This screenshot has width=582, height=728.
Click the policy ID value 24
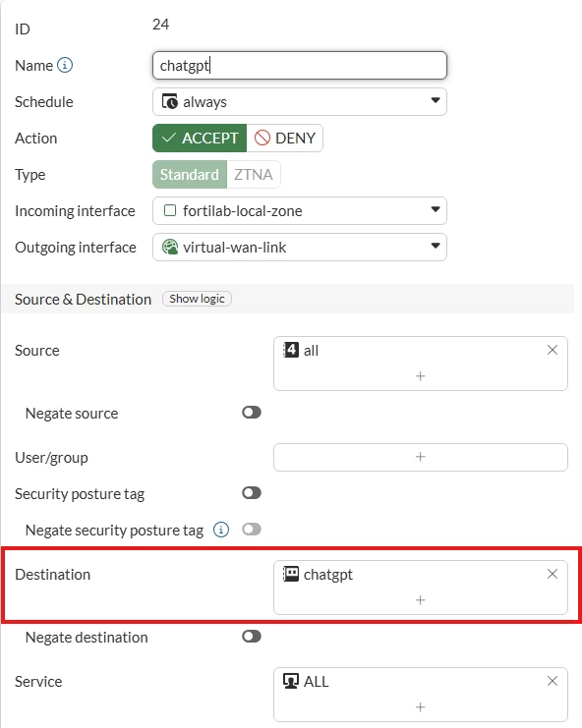pos(160,25)
